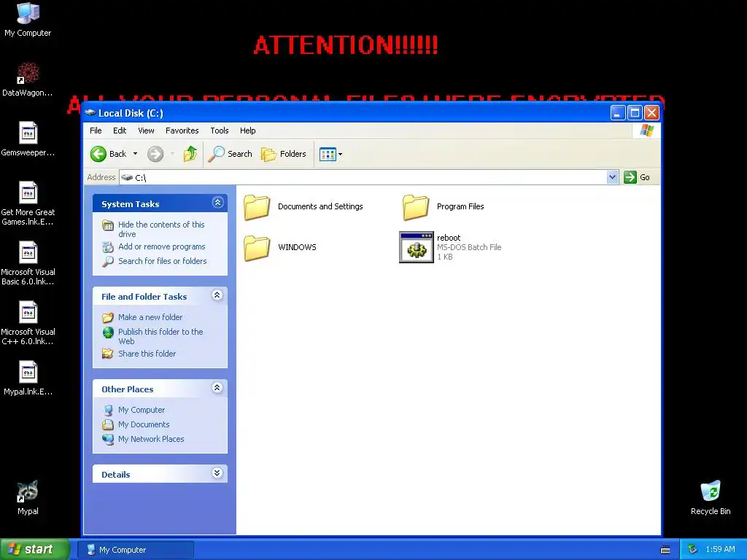Select the DataWagon desktop shortcut
Screen dimensions: 747x560
click(x=28, y=73)
